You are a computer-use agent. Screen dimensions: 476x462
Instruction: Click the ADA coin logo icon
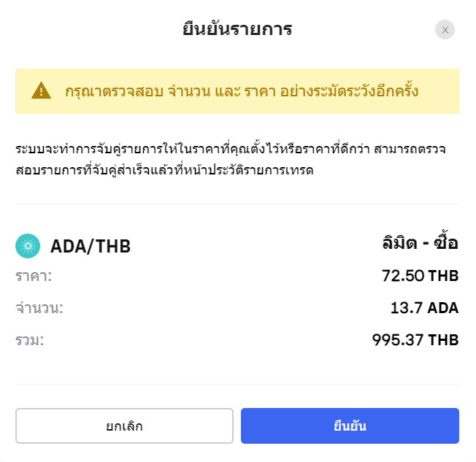[28, 246]
